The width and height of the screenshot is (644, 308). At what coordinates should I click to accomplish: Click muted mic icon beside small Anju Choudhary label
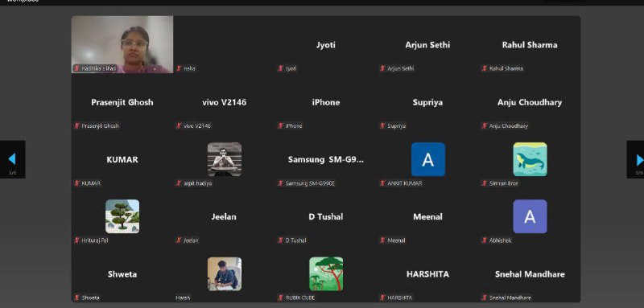485,126
